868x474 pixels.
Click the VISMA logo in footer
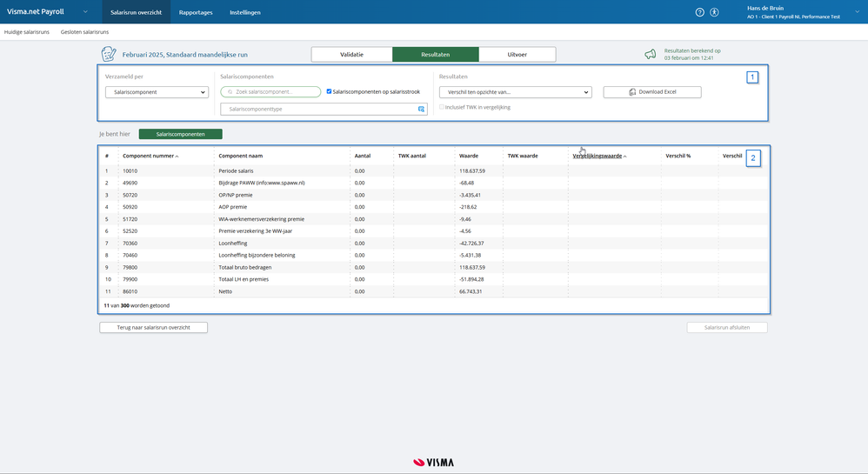[433, 463]
